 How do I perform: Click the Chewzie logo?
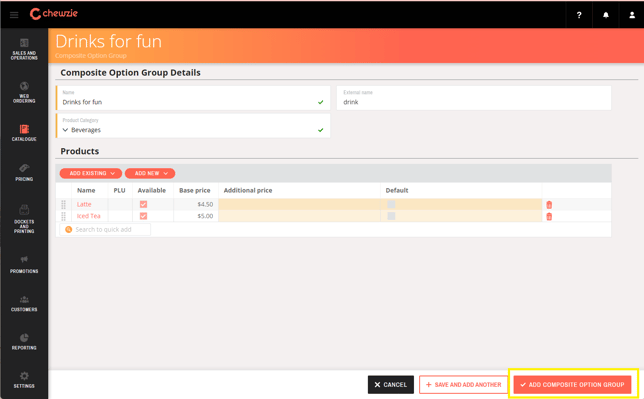click(x=53, y=14)
